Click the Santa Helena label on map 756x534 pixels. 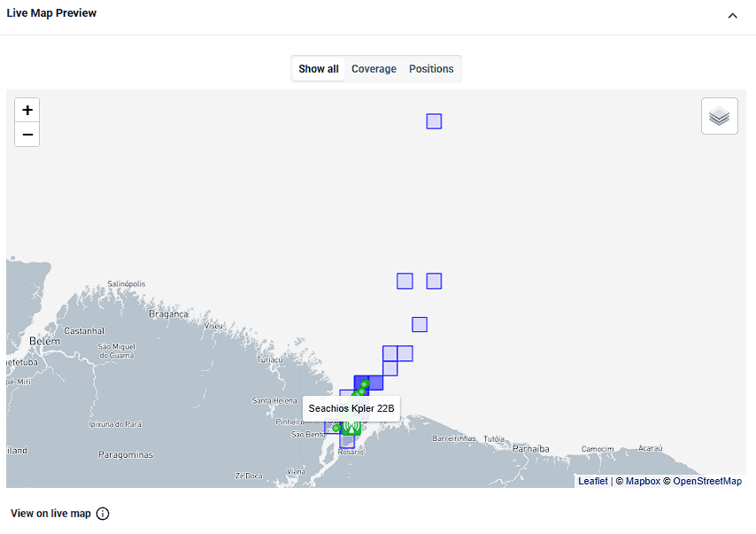click(x=274, y=400)
